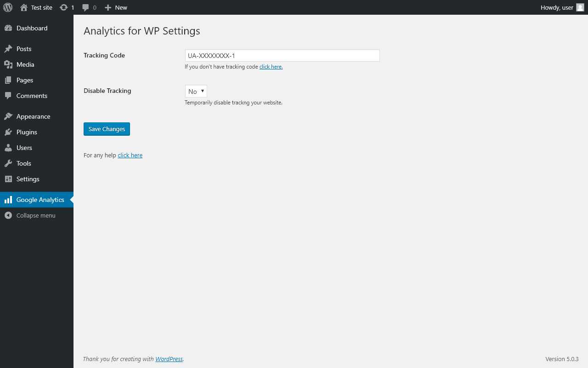The width and height of the screenshot is (588, 368).
Task: Click the comments bubble icon in the top bar
Action: click(x=85, y=7)
